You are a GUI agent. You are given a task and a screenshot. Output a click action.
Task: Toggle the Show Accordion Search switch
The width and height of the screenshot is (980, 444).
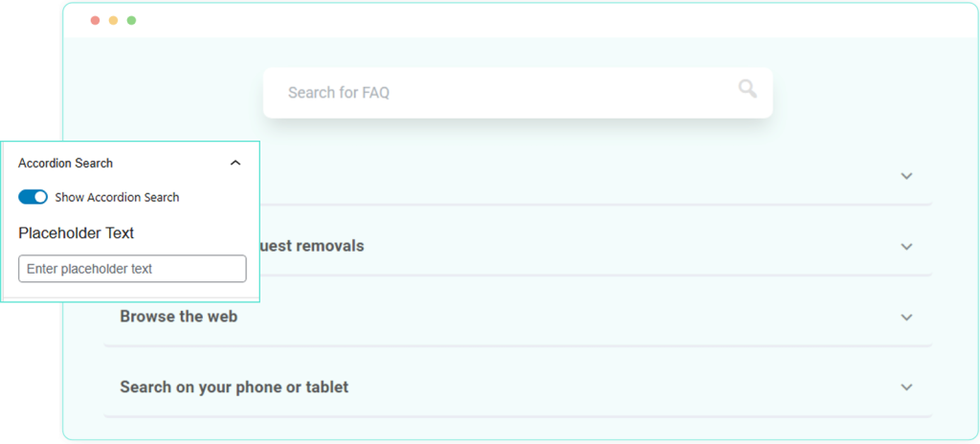[x=33, y=197]
